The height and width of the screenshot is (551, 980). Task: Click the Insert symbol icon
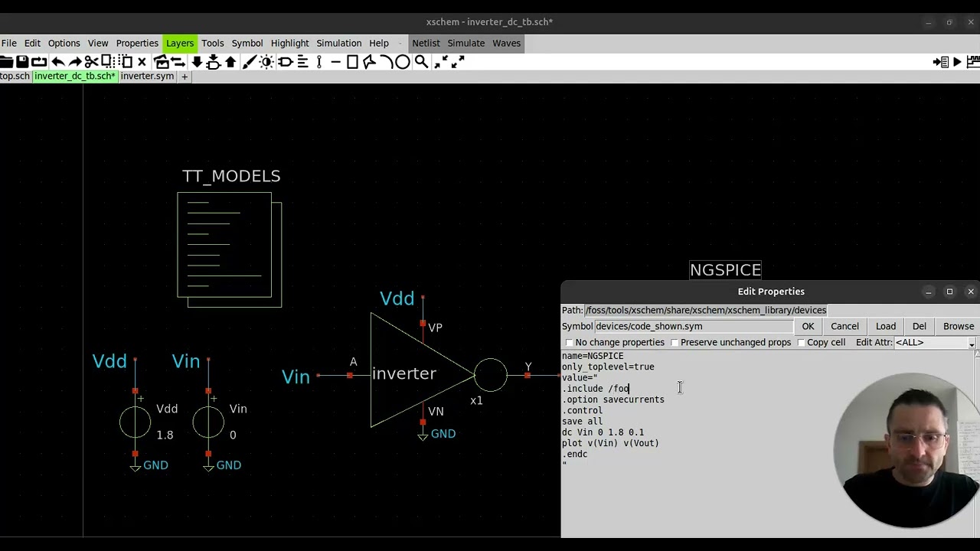[x=162, y=62]
